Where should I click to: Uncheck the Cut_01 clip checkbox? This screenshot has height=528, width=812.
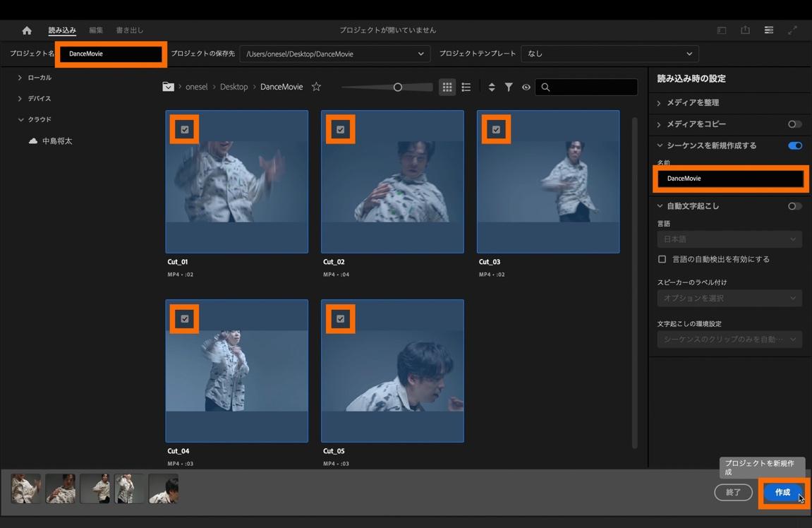point(185,130)
